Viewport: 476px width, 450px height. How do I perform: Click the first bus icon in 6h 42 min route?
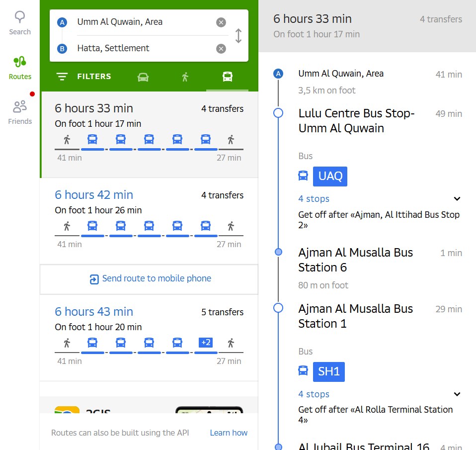tap(92, 226)
